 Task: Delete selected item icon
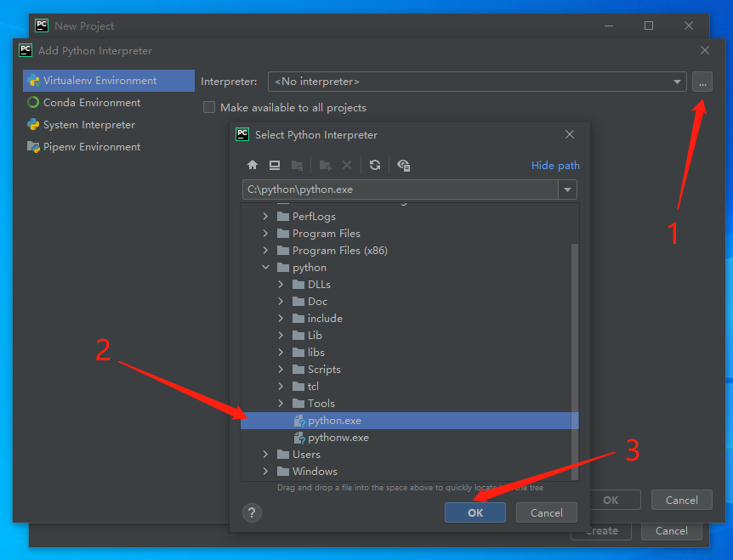[x=347, y=165]
